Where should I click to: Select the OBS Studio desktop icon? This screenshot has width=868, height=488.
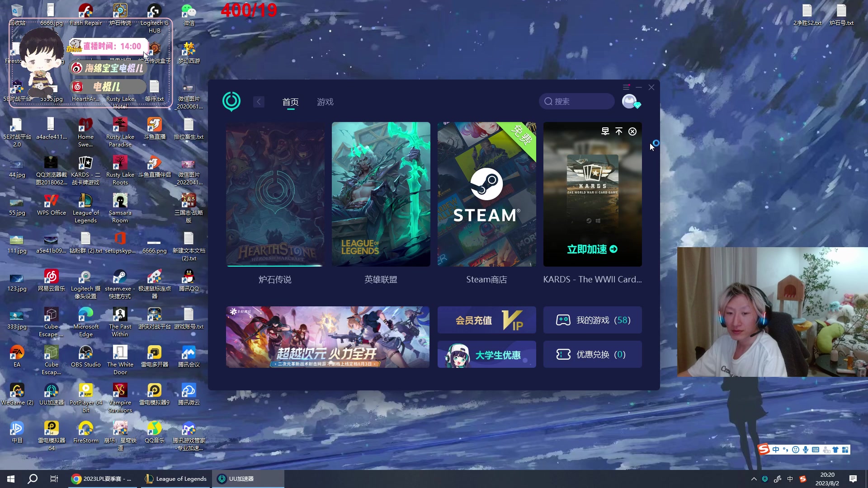click(86, 356)
